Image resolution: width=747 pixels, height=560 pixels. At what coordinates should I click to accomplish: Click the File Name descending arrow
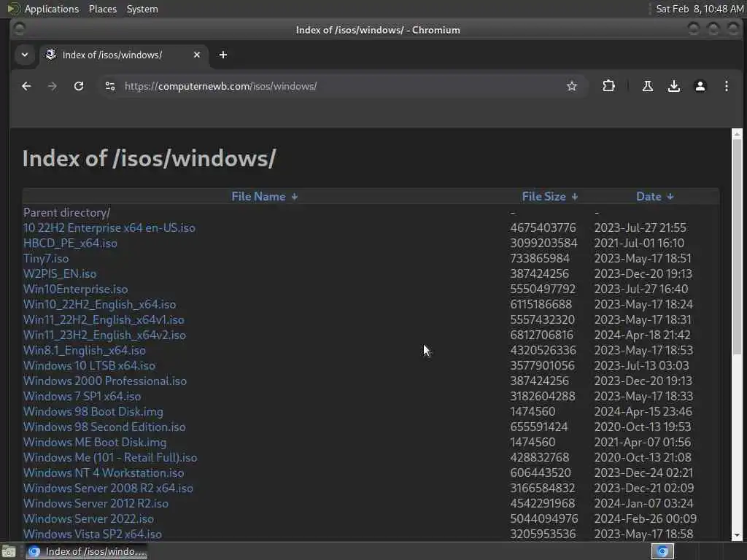pyautogui.click(x=295, y=197)
